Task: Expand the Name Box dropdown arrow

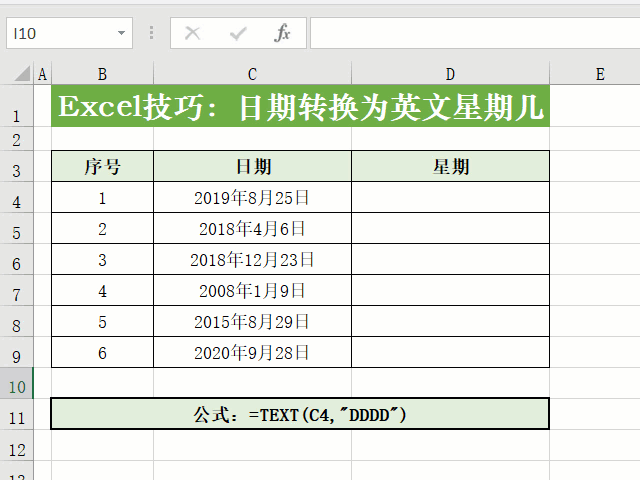Action: click(121, 33)
